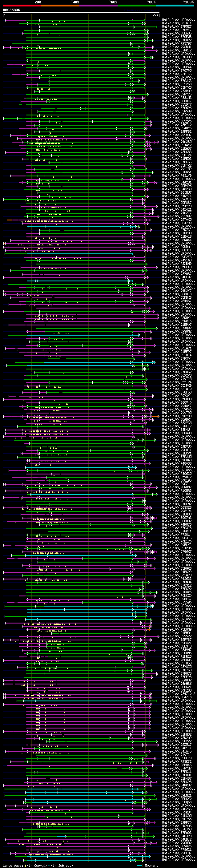Select the BB935336 query label
The width and height of the screenshot is (197, 868).
[x=11, y=10]
